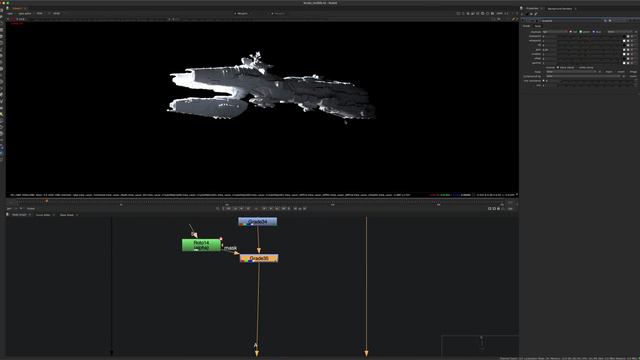Image resolution: width=640 pixels, height=360 pixels.
Task: Switch to the Curve Editor tab
Action: [x=43, y=215]
